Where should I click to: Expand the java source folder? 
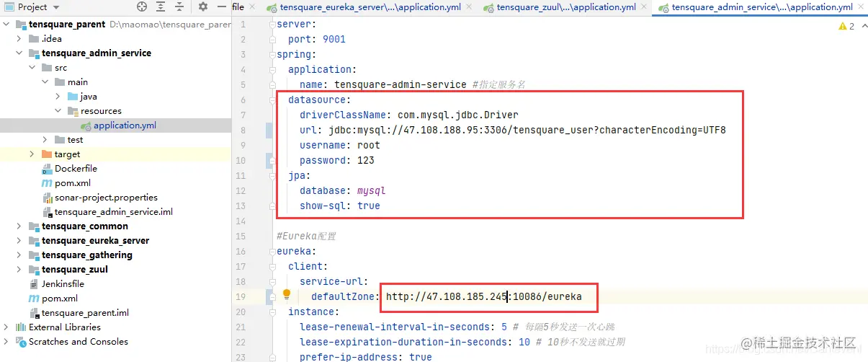59,96
